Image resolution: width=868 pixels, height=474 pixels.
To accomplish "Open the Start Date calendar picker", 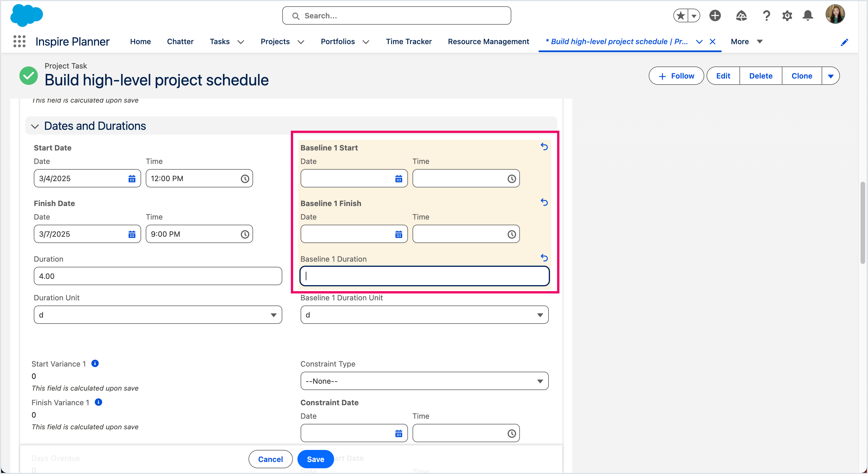I will (132, 179).
